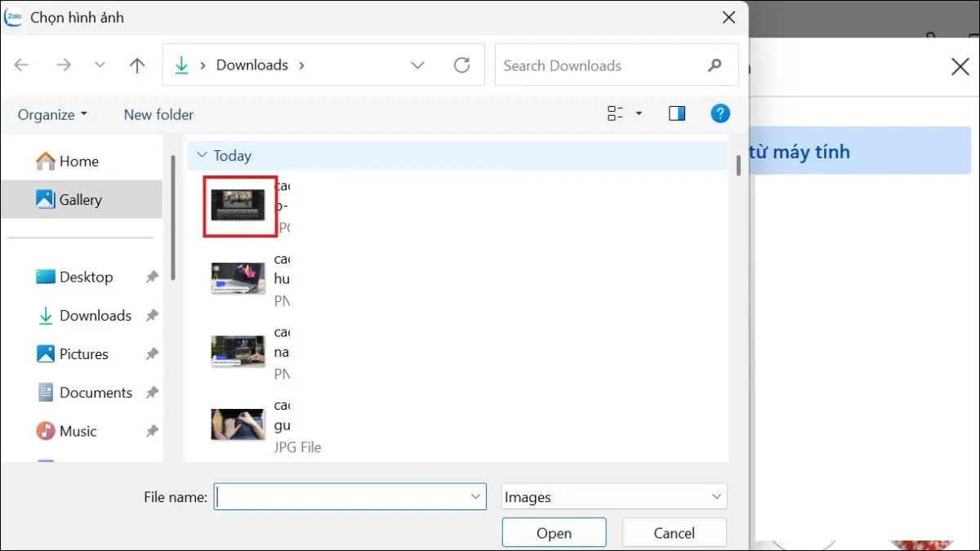This screenshot has height=551, width=980.
Task: Unpin Music from the sidebar
Action: pos(152,430)
